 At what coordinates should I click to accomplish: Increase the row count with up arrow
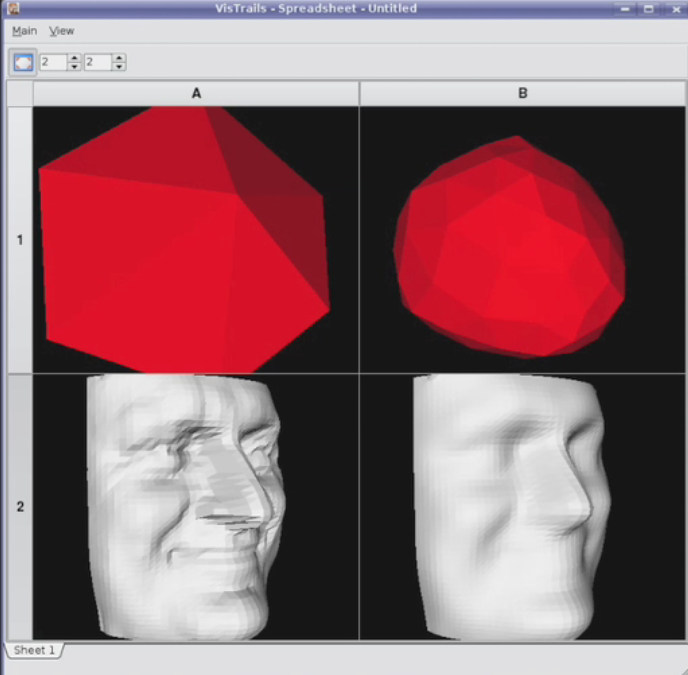click(x=74, y=58)
